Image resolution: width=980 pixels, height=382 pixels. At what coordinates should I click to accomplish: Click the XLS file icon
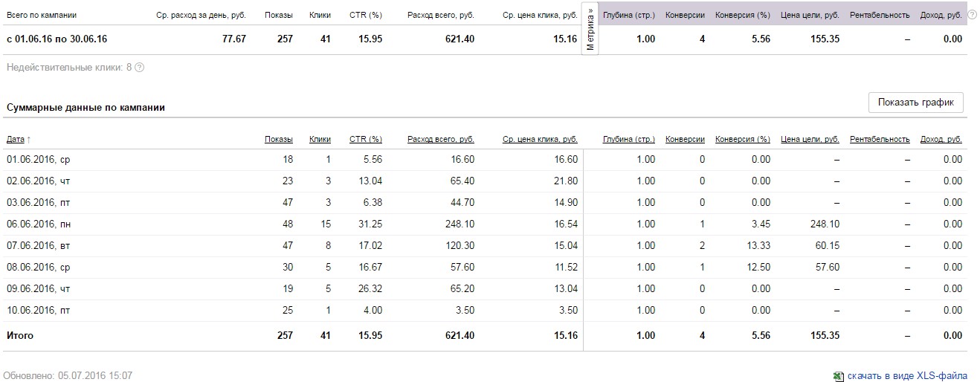coord(839,376)
